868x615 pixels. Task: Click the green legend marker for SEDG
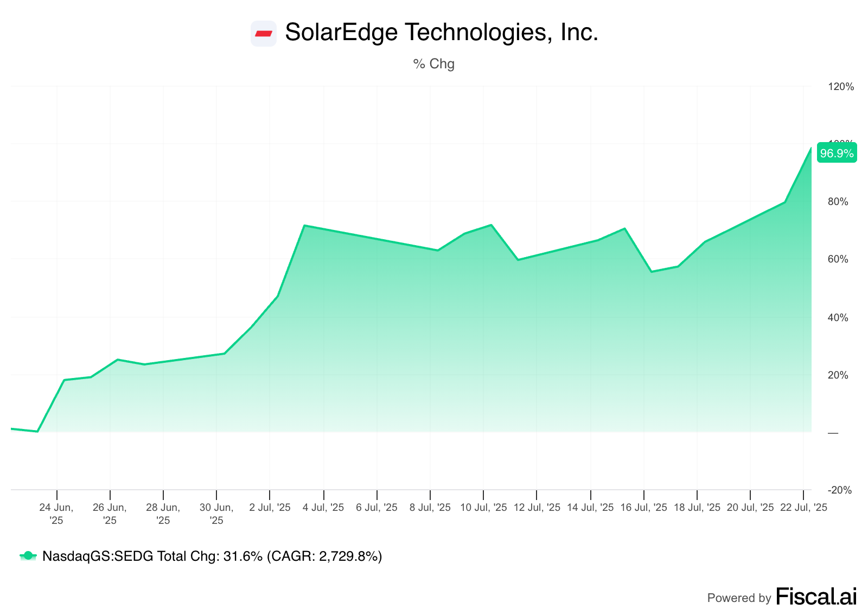28,556
